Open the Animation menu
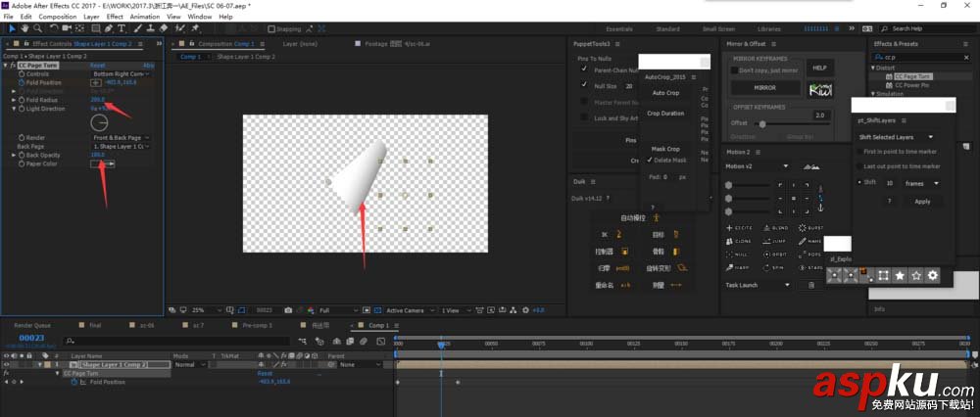 tap(145, 17)
